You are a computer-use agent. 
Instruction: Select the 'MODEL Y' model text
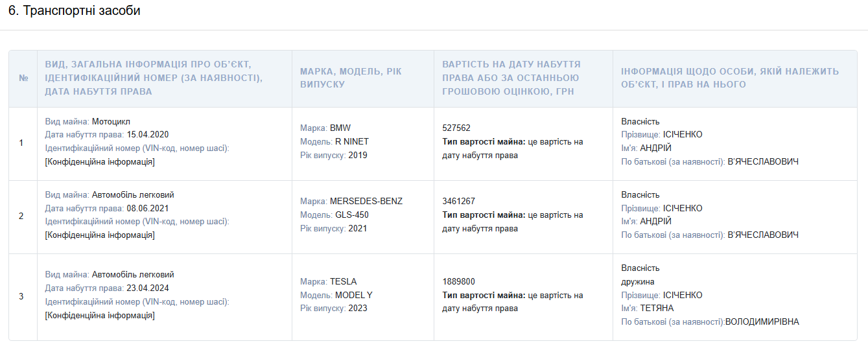(354, 295)
